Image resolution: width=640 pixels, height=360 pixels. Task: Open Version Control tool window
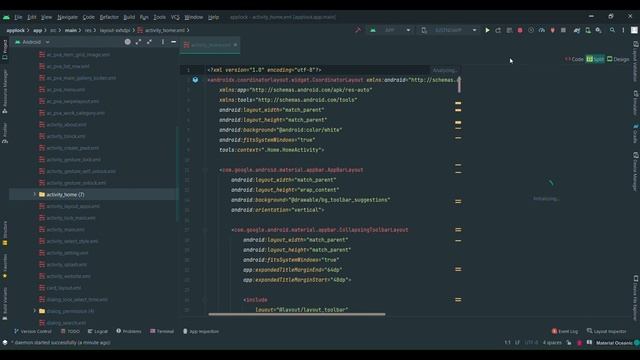33,331
